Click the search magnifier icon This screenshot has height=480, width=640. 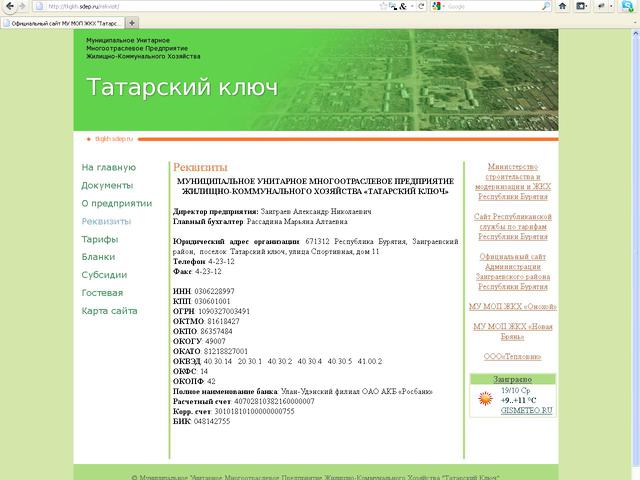(x=545, y=6)
